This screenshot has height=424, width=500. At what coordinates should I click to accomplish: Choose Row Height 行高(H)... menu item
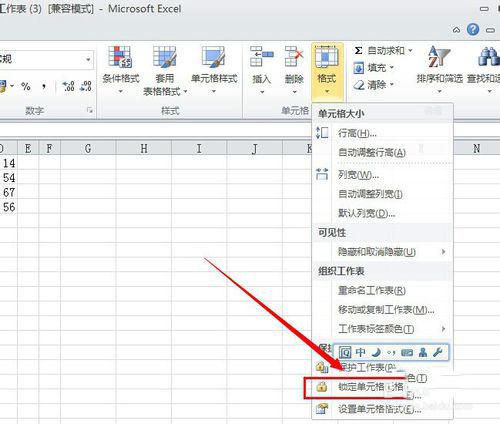click(x=382, y=133)
